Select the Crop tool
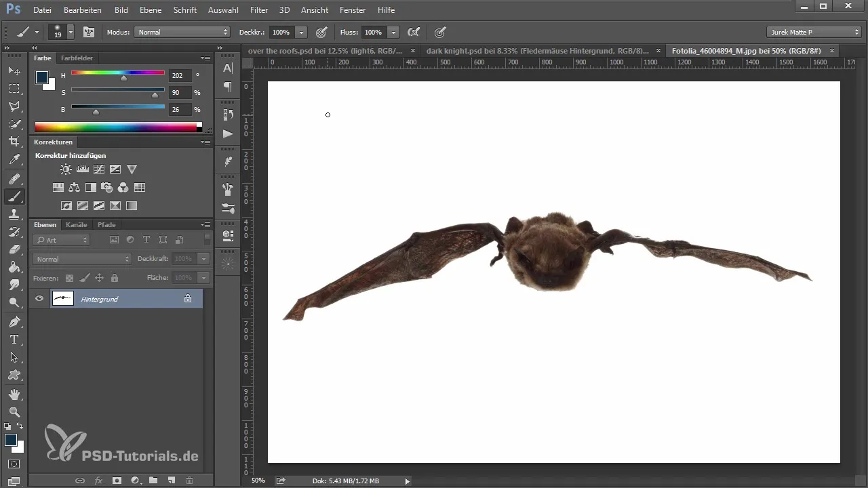868x488 pixels. click(14, 142)
